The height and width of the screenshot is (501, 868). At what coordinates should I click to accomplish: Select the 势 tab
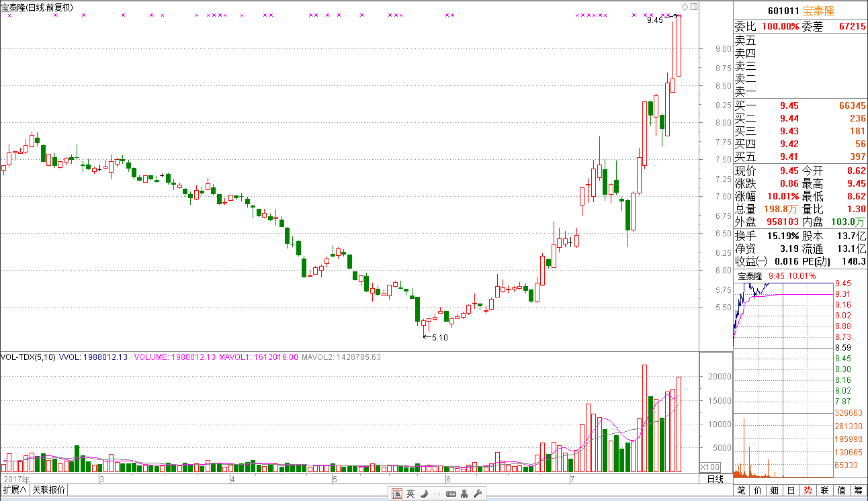(808, 490)
